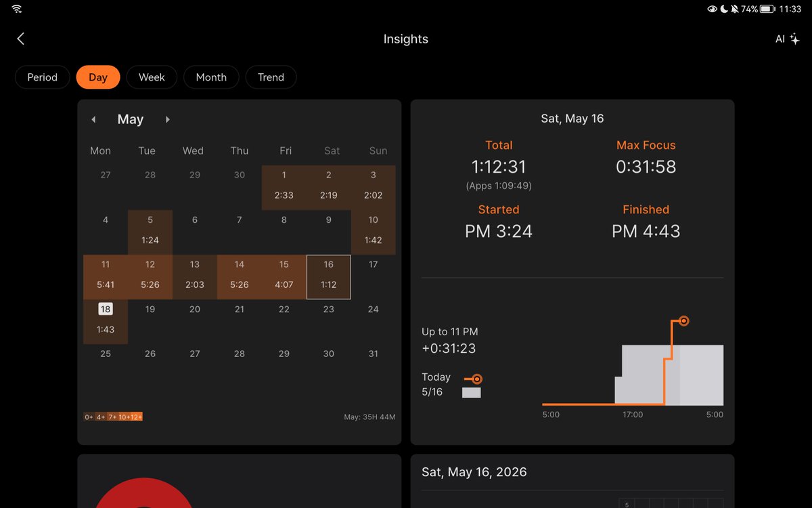812x508 pixels.
Task: Select May 13 with 2:03
Action: (x=195, y=277)
